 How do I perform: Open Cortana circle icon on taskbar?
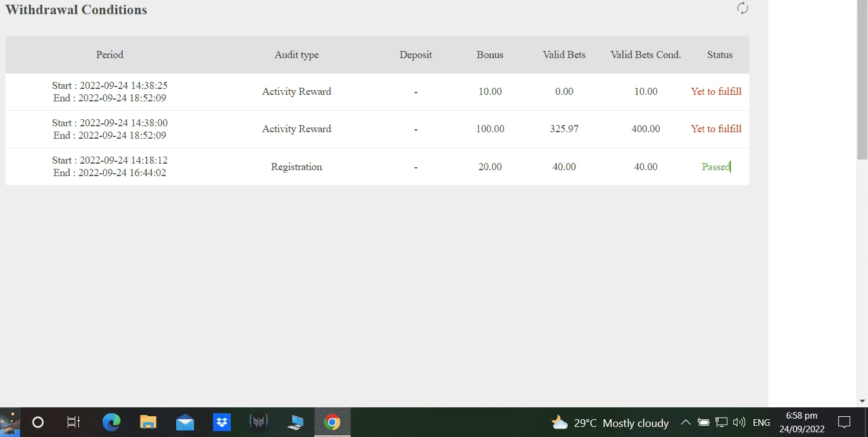pos(38,422)
